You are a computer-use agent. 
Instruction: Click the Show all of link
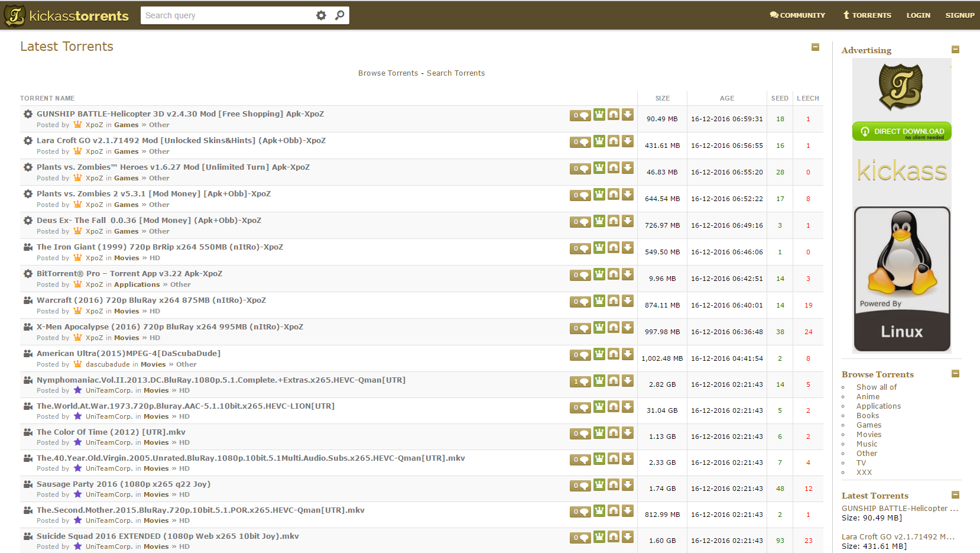coord(876,387)
